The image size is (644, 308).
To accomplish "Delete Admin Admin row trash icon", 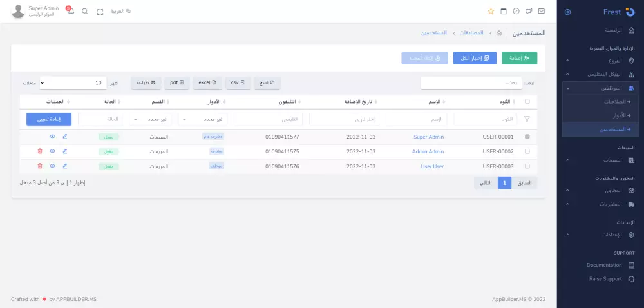I will point(40,151).
